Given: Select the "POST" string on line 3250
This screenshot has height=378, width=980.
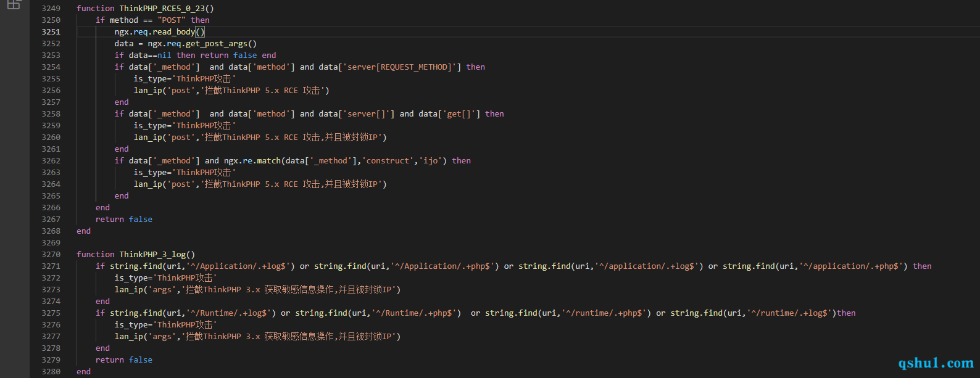Looking at the screenshot, I should point(172,20).
